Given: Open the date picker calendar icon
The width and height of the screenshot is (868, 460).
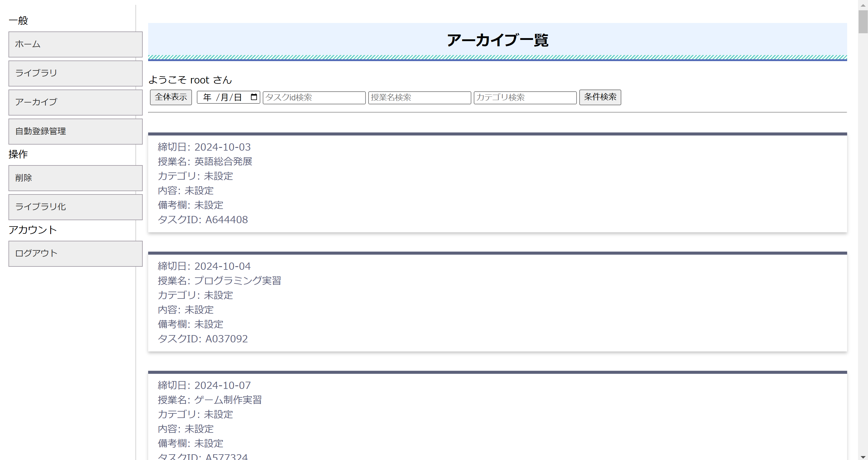Looking at the screenshot, I should tap(254, 97).
